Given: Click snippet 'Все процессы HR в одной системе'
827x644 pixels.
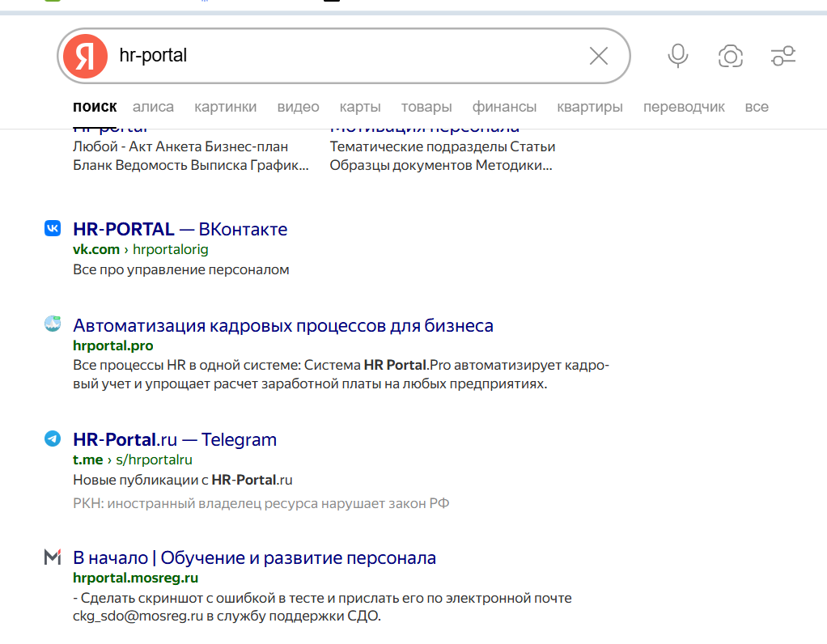Looking at the screenshot, I should coord(341,374).
